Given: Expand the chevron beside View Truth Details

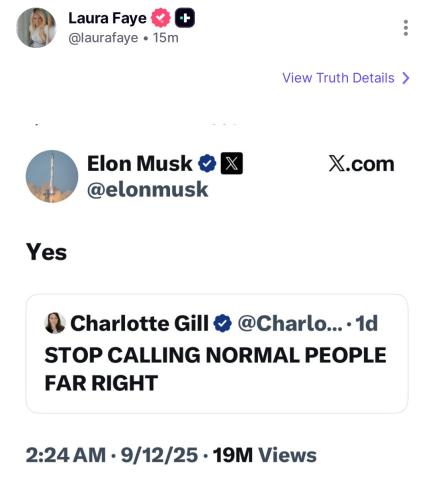Looking at the screenshot, I should tap(405, 78).
